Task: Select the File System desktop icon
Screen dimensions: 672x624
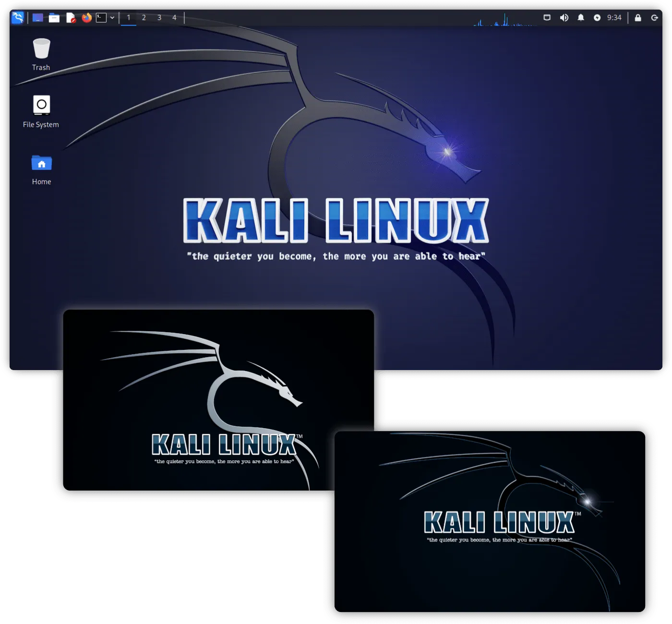Action: click(41, 111)
